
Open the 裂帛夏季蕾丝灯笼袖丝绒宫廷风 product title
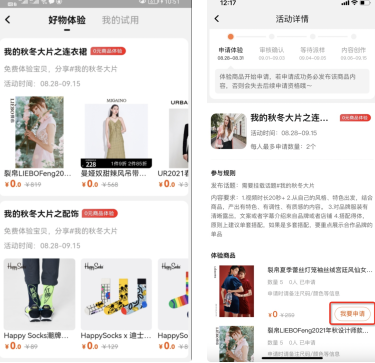320,270
